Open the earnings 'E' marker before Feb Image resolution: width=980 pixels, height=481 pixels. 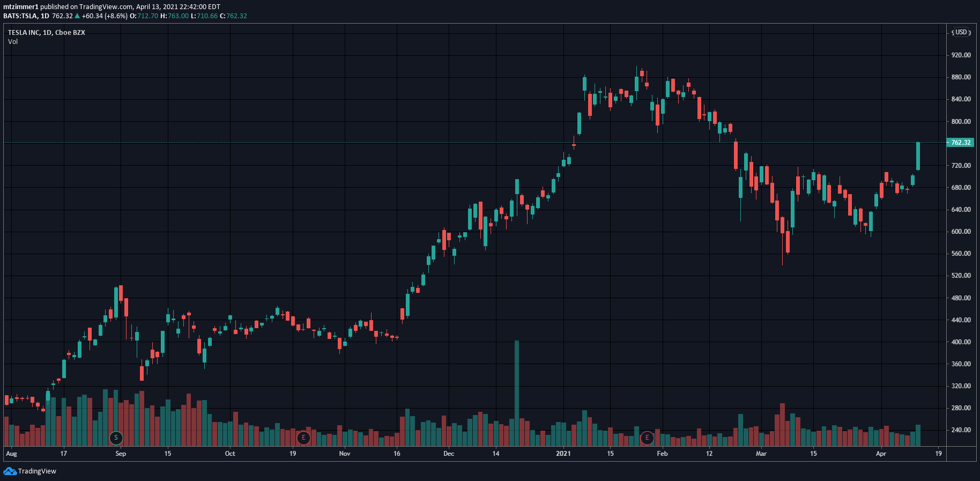(x=647, y=438)
